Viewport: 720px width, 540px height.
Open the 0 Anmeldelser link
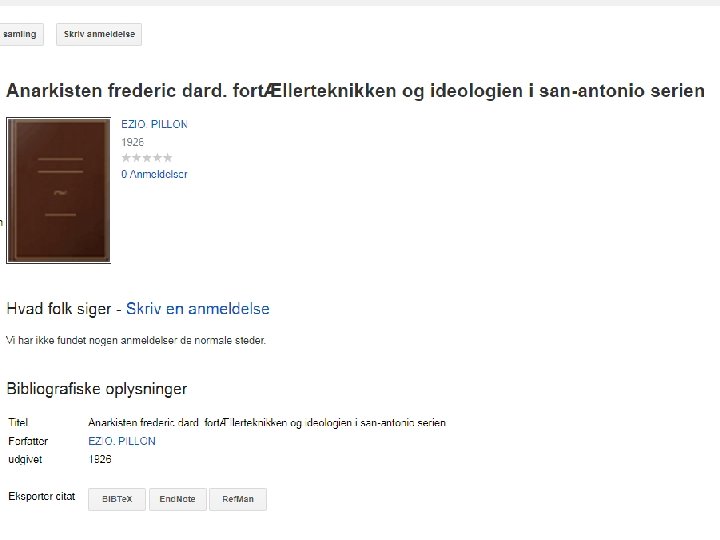(x=154, y=174)
